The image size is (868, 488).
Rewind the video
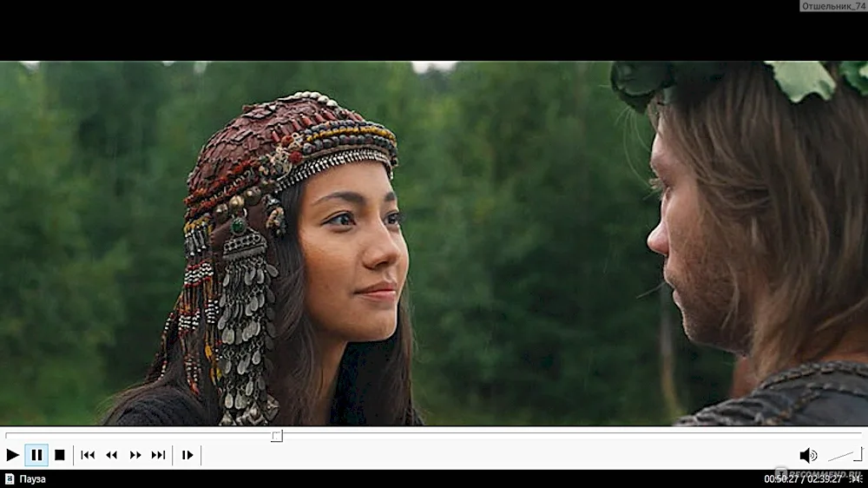point(111,455)
